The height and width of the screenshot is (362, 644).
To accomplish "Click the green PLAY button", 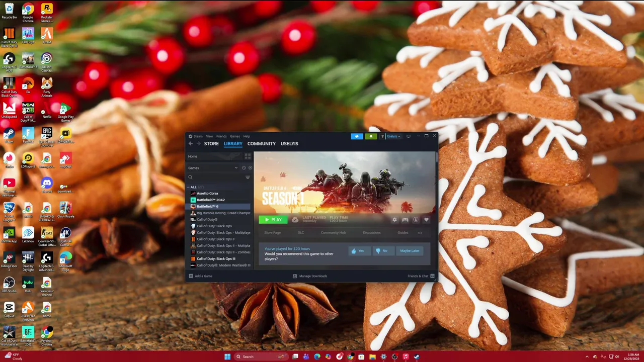I will (273, 220).
